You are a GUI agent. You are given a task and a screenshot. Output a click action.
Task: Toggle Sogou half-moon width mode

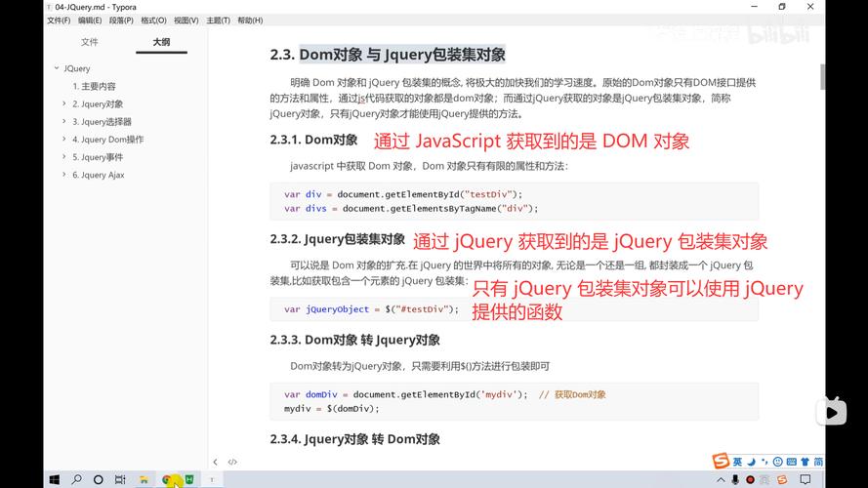coord(751,462)
